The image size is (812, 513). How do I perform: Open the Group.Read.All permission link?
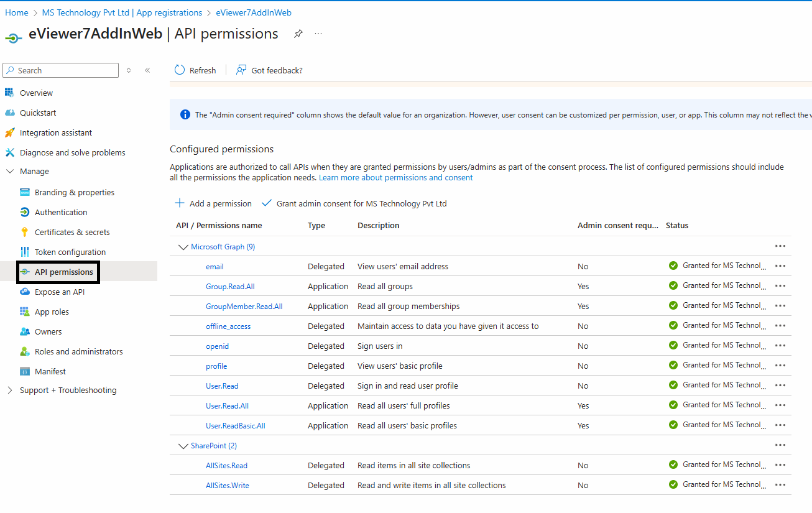(230, 286)
